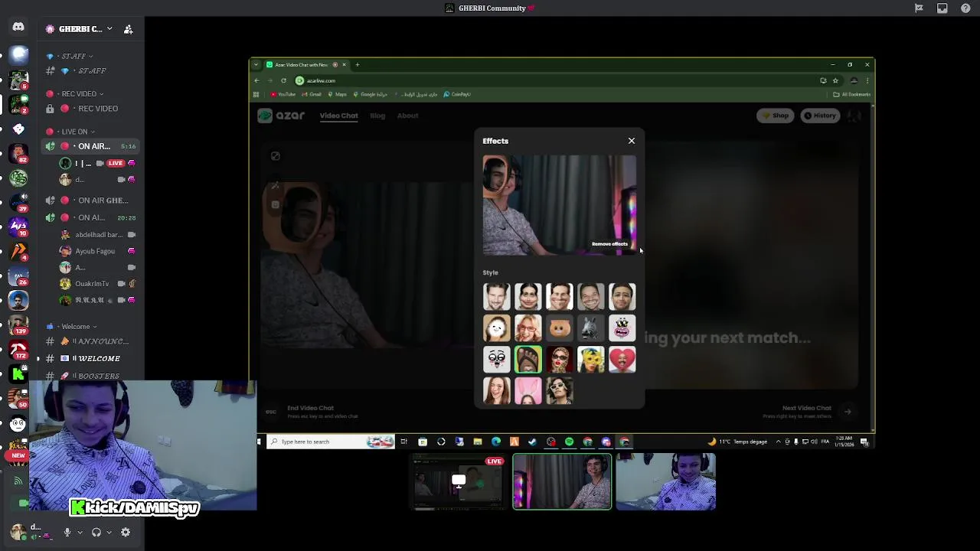This screenshot has height=551, width=980.
Task: Apply the googly eyes cartoon effect
Action: tap(496, 360)
